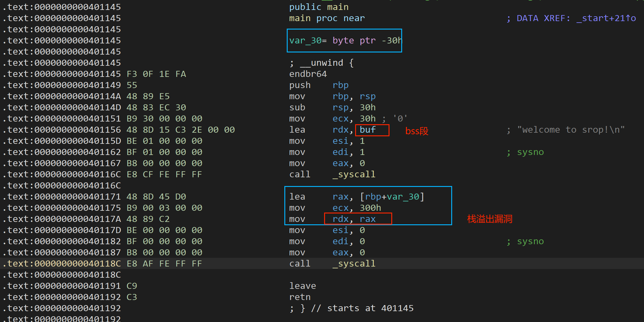Click 'mov eax, 0' at address 401187
644x322 pixels.
click(x=327, y=252)
